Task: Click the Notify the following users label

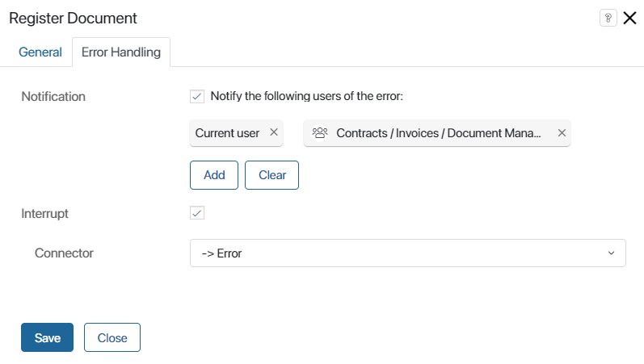Action: (307, 96)
